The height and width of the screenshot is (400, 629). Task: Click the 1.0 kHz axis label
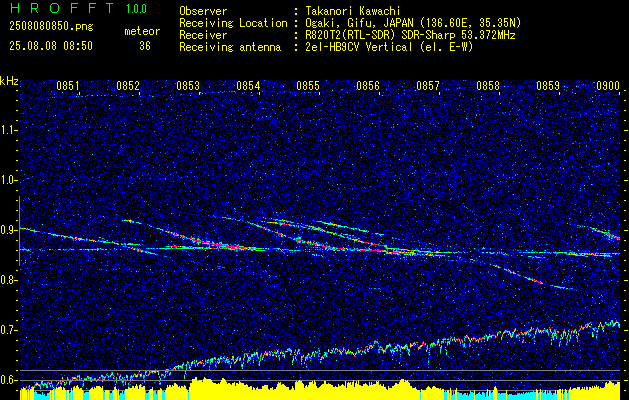[x=8, y=181]
